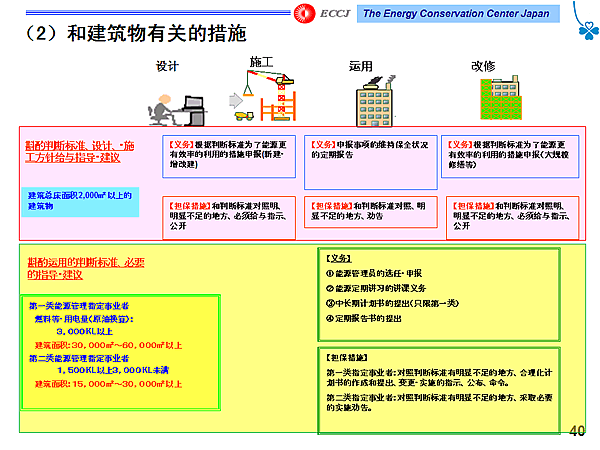Click '建筑面积:15,000㎡~30,000㎡以上'

pos(108,384)
